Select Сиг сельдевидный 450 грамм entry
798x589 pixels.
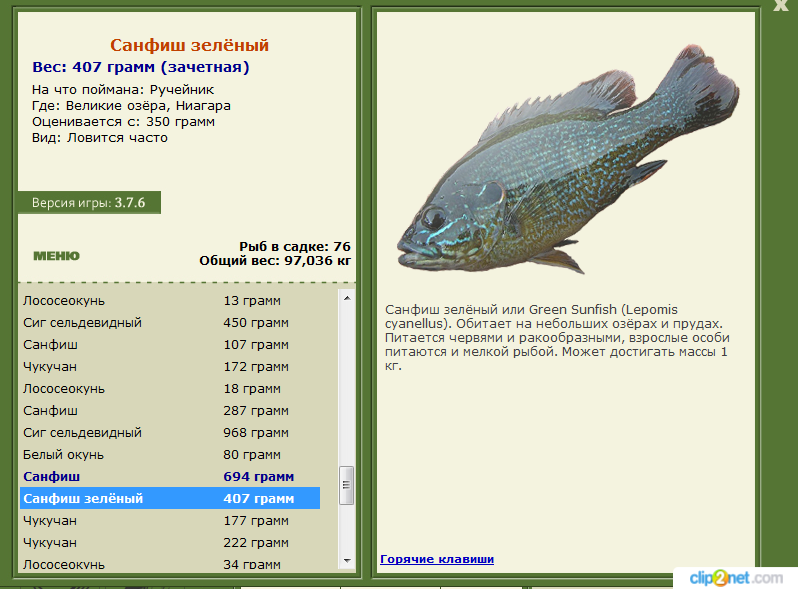170,322
